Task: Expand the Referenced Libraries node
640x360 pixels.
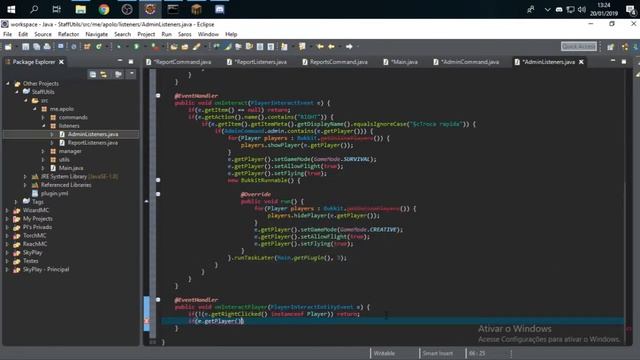Action: [x=25, y=185]
